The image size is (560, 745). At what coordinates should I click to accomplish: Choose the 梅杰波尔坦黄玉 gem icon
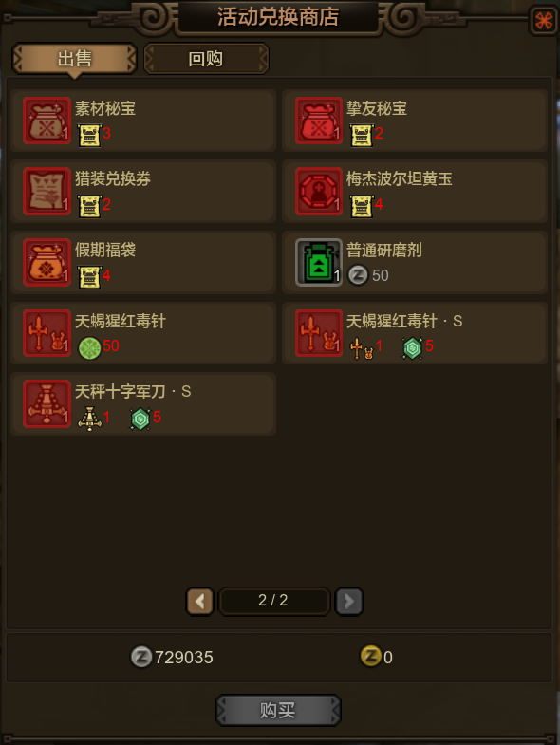point(319,191)
